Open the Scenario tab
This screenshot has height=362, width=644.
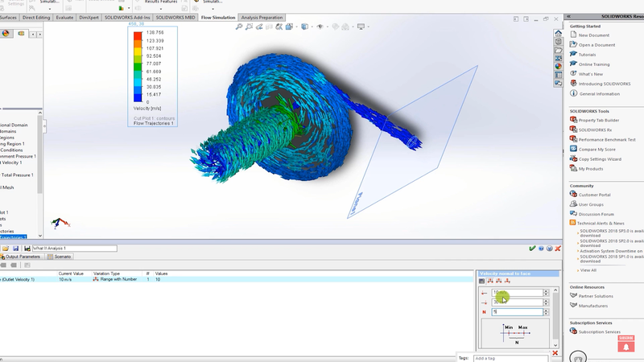63,257
